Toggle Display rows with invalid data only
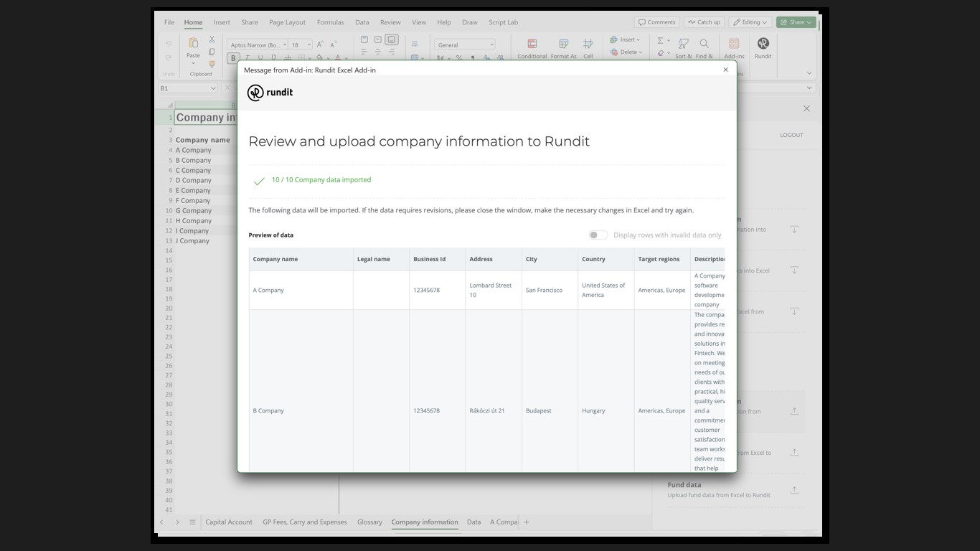 tap(598, 235)
